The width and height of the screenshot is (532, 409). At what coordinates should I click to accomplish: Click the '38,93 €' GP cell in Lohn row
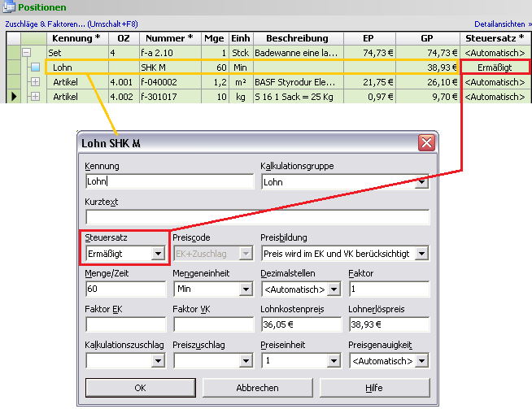click(428, 67)
